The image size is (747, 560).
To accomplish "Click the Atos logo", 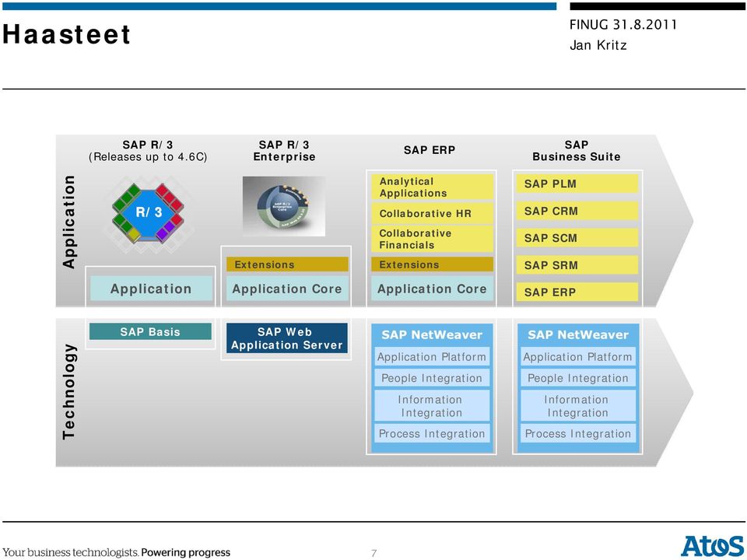I will pos(712,546).
